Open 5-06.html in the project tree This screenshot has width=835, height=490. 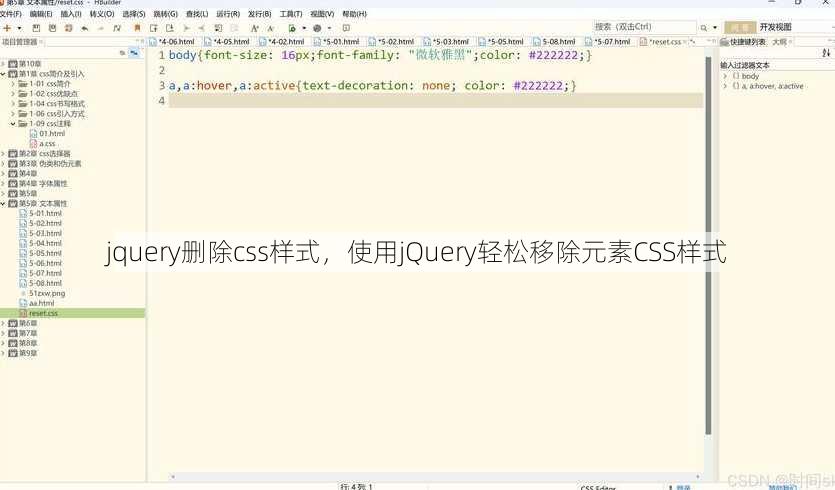(45, 263)
